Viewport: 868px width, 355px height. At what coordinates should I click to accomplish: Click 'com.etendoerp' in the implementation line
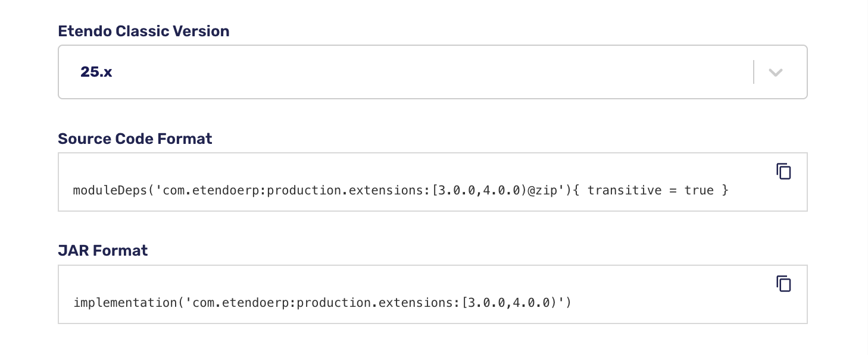click(241, 303)
